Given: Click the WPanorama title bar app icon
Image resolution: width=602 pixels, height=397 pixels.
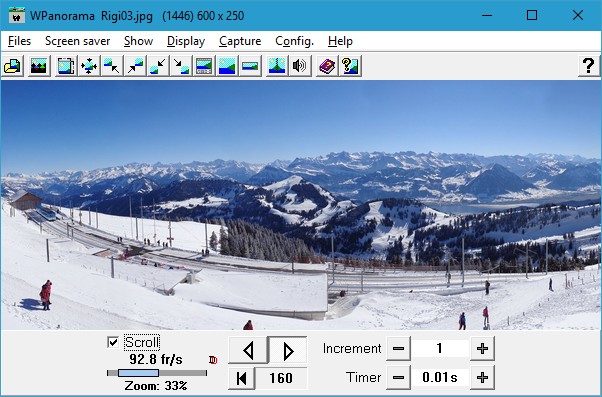Looking at the screenshot, I should (x=17, y=15).
